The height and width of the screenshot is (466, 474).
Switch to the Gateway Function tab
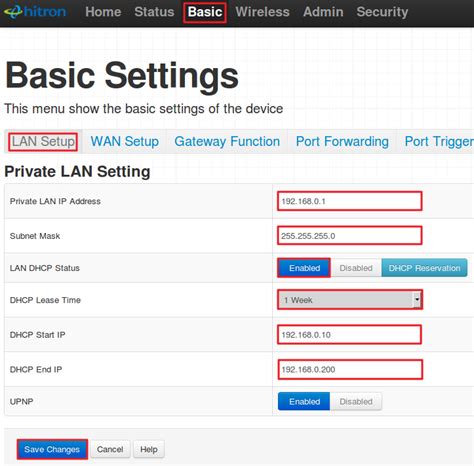coord(227,142)
